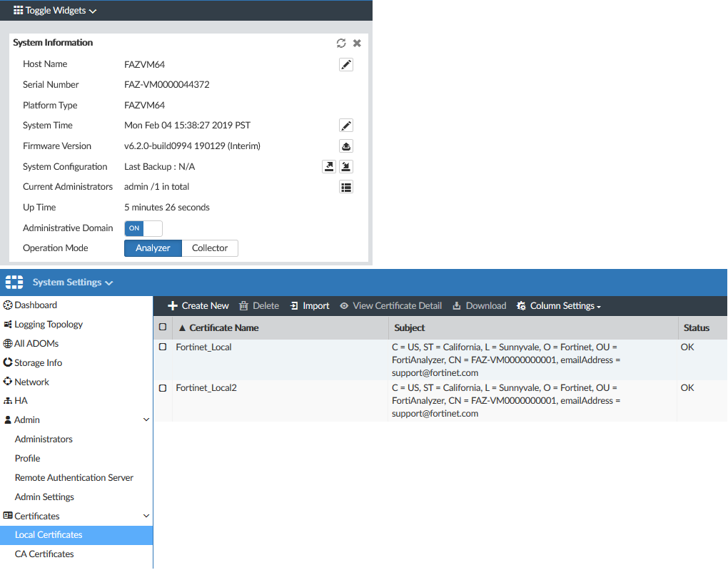Viewport: 728px width, 580px height.
Task: Toggle the Administrative Domain switch
Action: [x=143, y=228]
